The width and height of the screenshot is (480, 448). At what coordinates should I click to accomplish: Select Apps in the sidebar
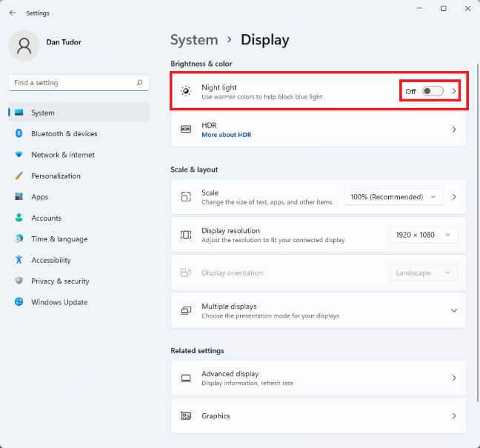click(40, 197)
